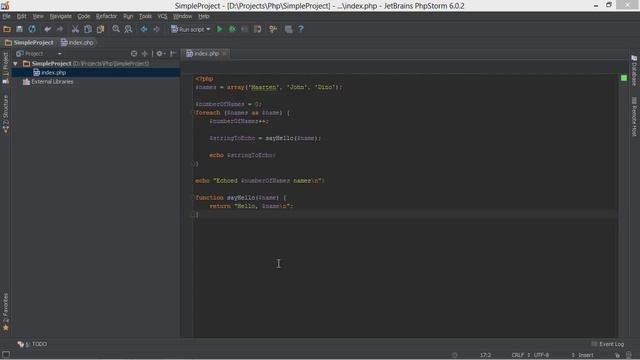Open Settings via the wrench toolbar icon
640x360 pixels.
point(273,29)
